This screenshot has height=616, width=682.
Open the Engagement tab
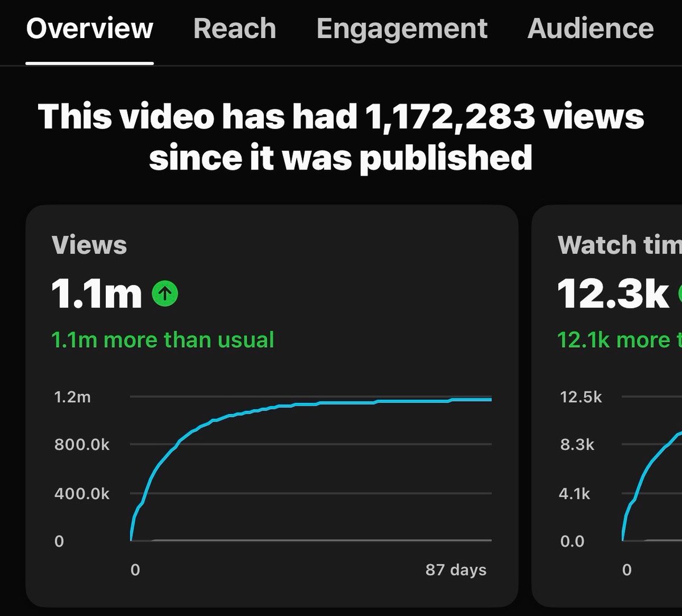pos(402,28)
